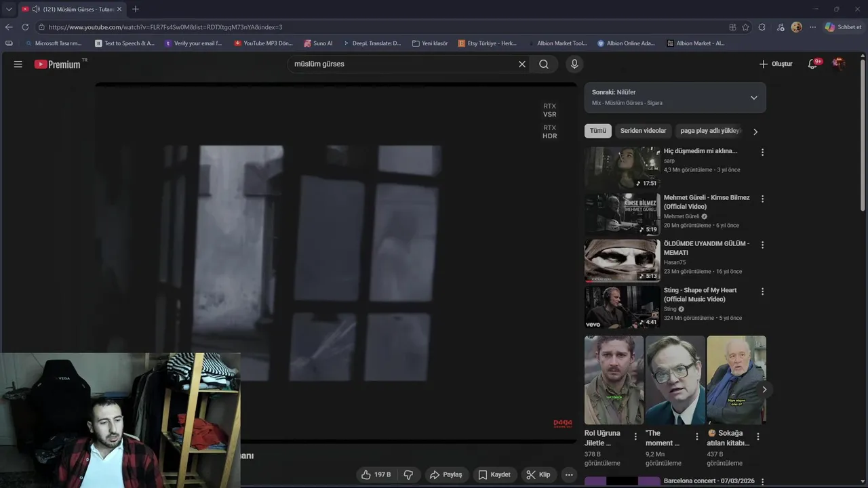Add this page to favorites star

coord(746,27)
